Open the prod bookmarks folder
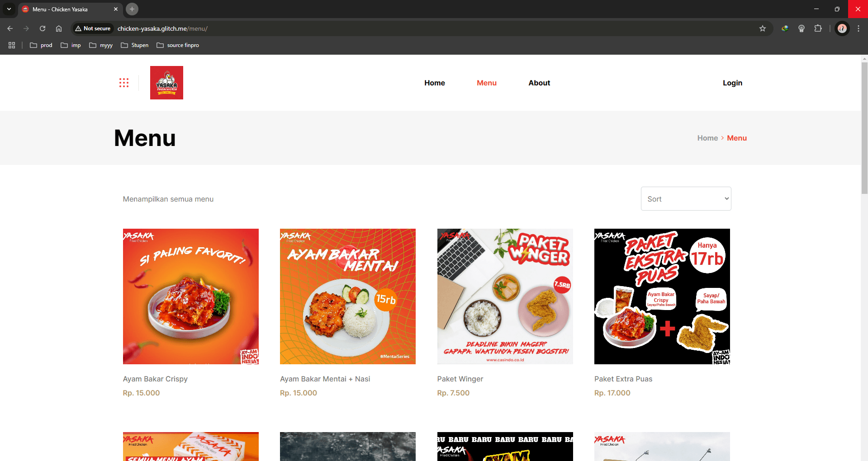Image resolution: width=868 pixels, height=461 pixels. coord(41,45)
